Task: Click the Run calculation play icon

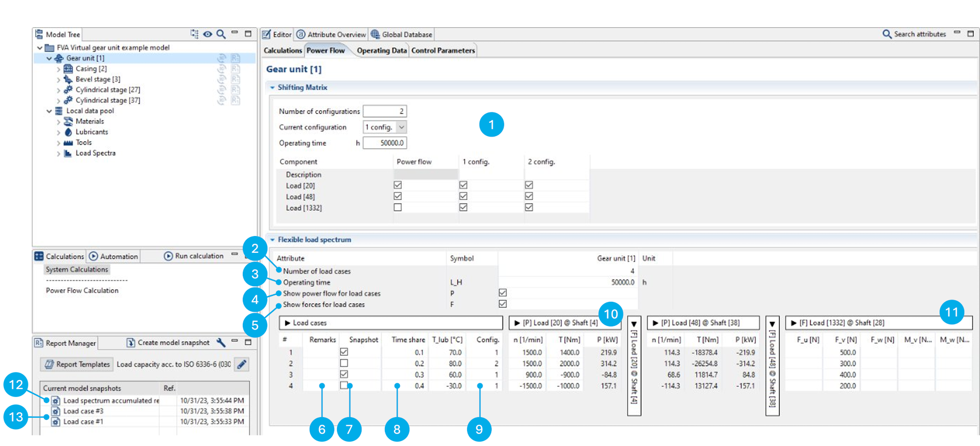Action: pos(168,256)
